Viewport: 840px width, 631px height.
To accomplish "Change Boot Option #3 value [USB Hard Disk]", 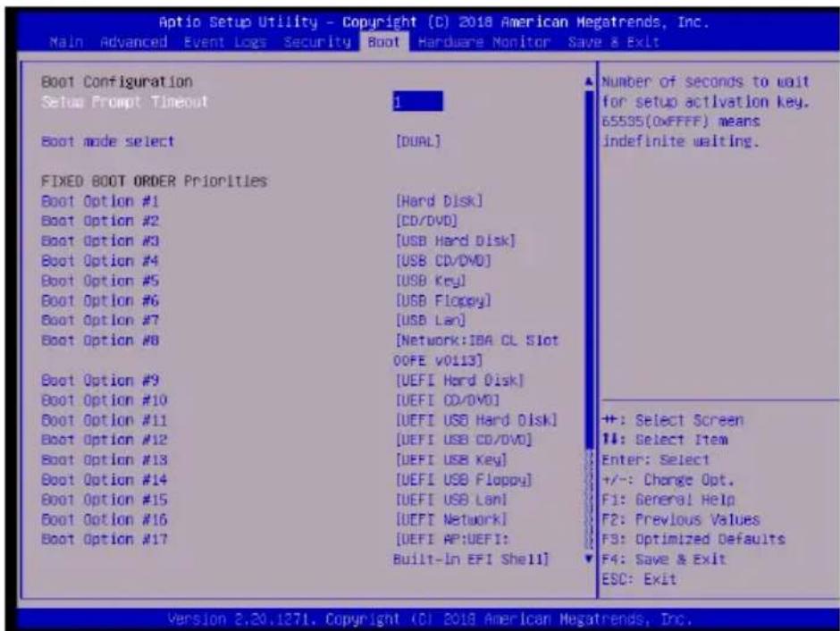I will point(456,240).
